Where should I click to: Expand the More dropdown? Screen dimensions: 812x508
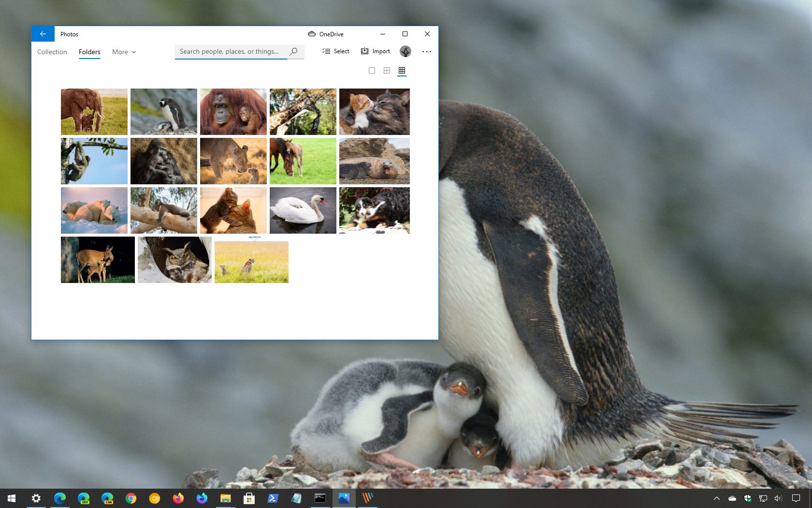point(123,52)
